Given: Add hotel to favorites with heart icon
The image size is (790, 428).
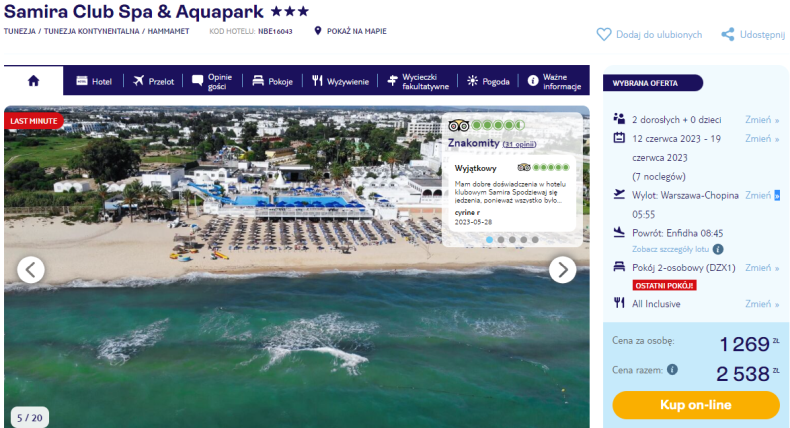Looking at the screenshot, I should (x=604, y=34).
